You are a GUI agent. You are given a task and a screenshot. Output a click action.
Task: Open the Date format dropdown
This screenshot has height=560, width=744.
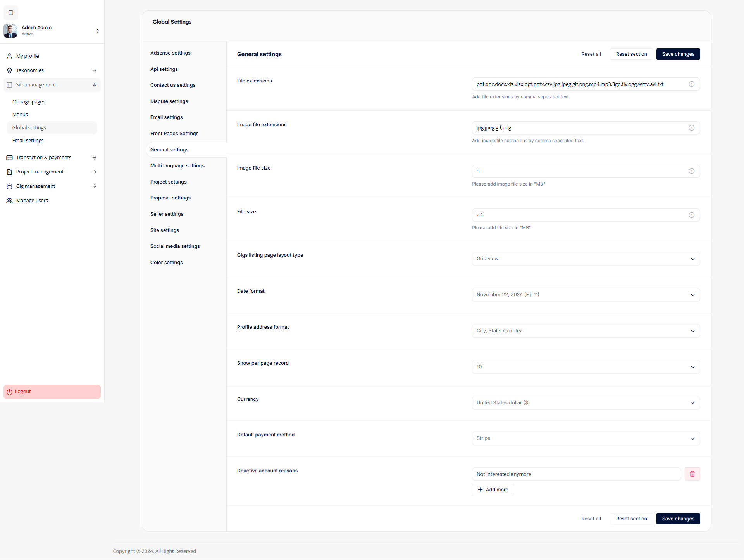coord(586,295)
